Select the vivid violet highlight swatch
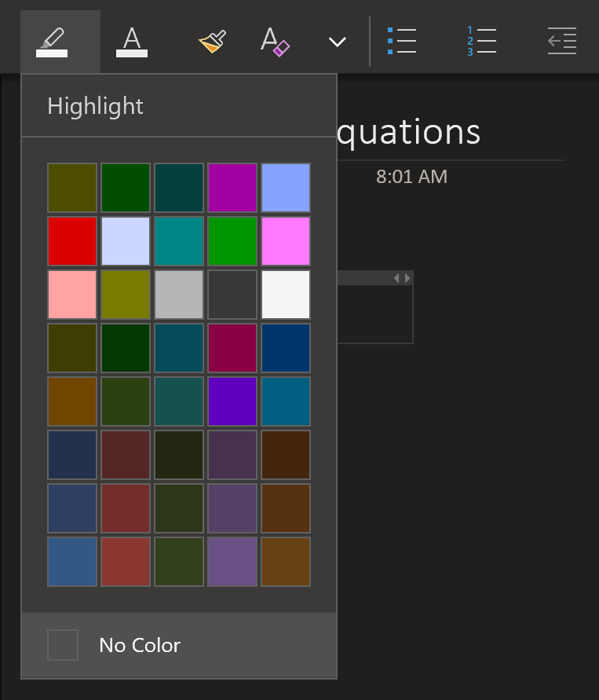 232,401
